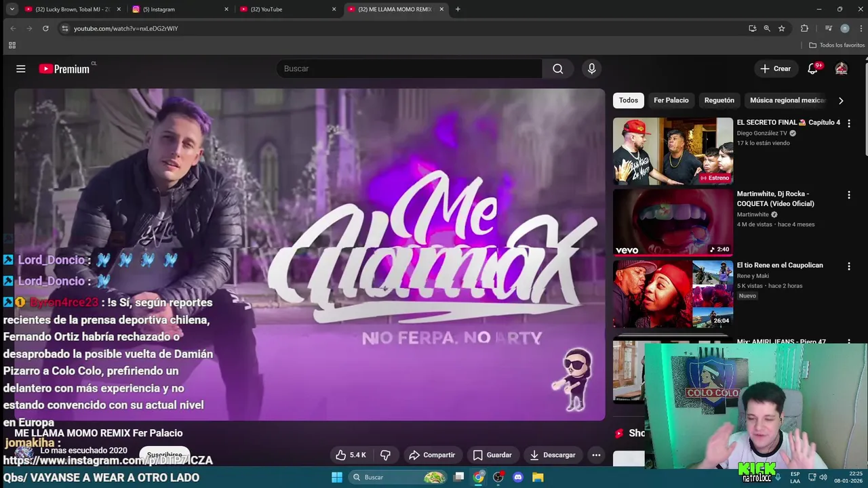Screen dimensions: 868x488
Task: Select the Reguetón filter chip
Action: [719, 100]
